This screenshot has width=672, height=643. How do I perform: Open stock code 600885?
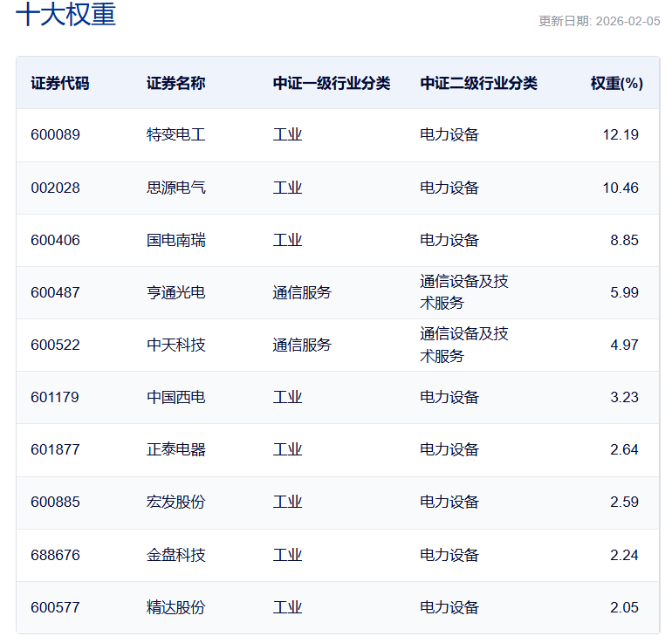[x=55, y=502]
